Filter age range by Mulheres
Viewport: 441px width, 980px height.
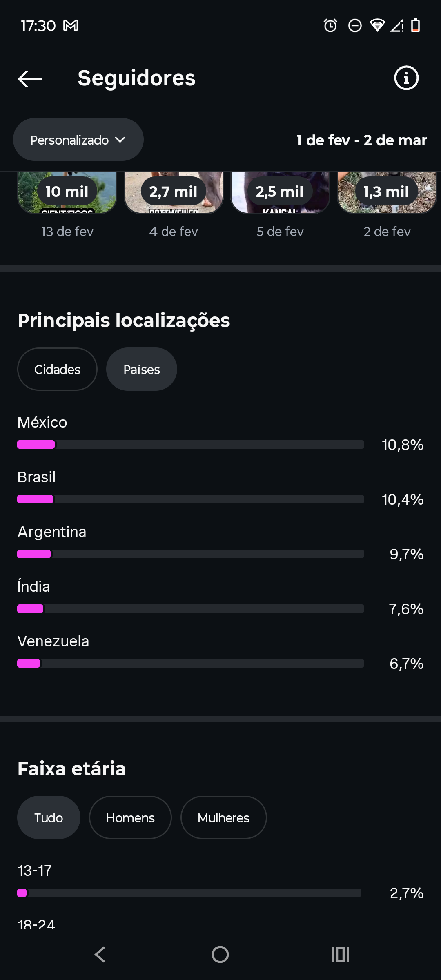coord(223,817)
